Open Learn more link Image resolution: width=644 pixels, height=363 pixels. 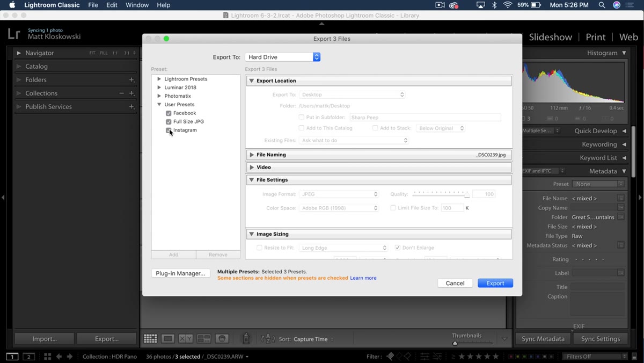[363, 278]
